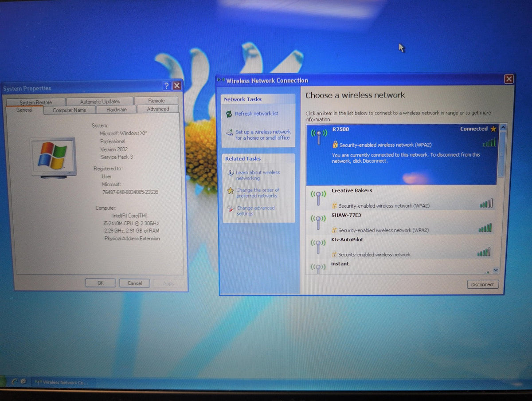Click the SHAW-77E3 signal strength bars
Image resolution: width=532 pixels, height=401 pixels.
485,228
